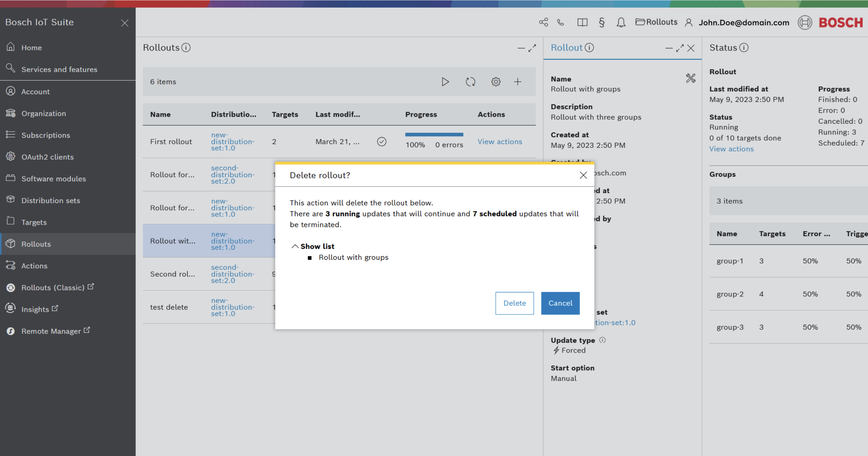Refresh the rollouts list

click(470, 82)
